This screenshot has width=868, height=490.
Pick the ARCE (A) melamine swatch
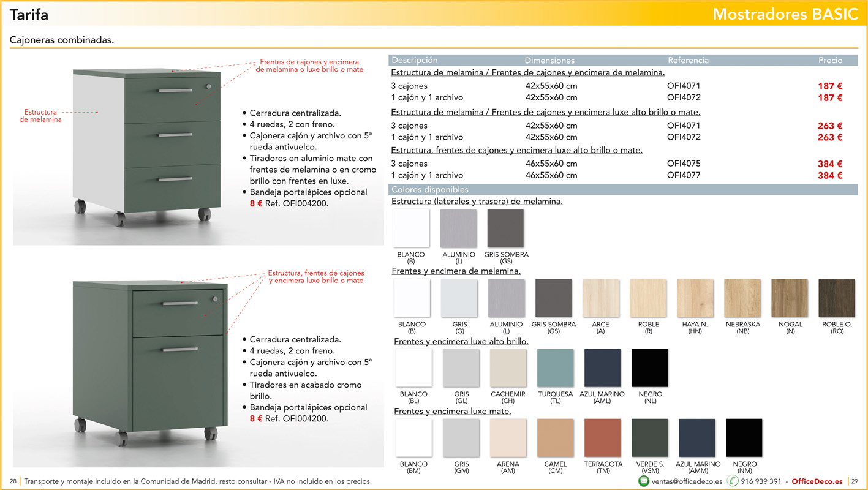[x=601, y=298]
